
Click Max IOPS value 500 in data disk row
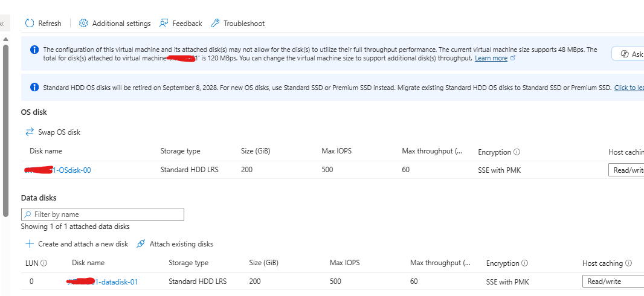tap(335, 282)
